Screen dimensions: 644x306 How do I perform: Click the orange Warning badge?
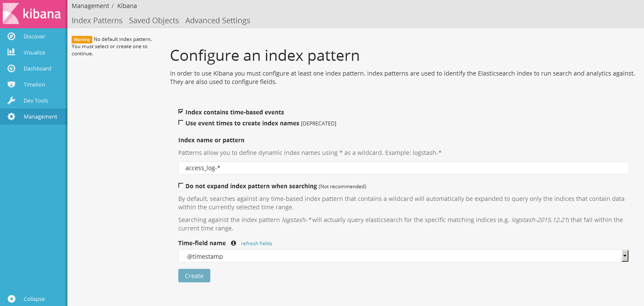click(x=82, y=39)
